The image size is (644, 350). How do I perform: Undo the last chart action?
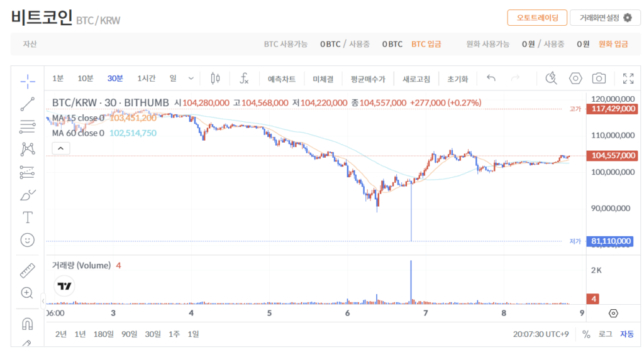click(491, 77)
